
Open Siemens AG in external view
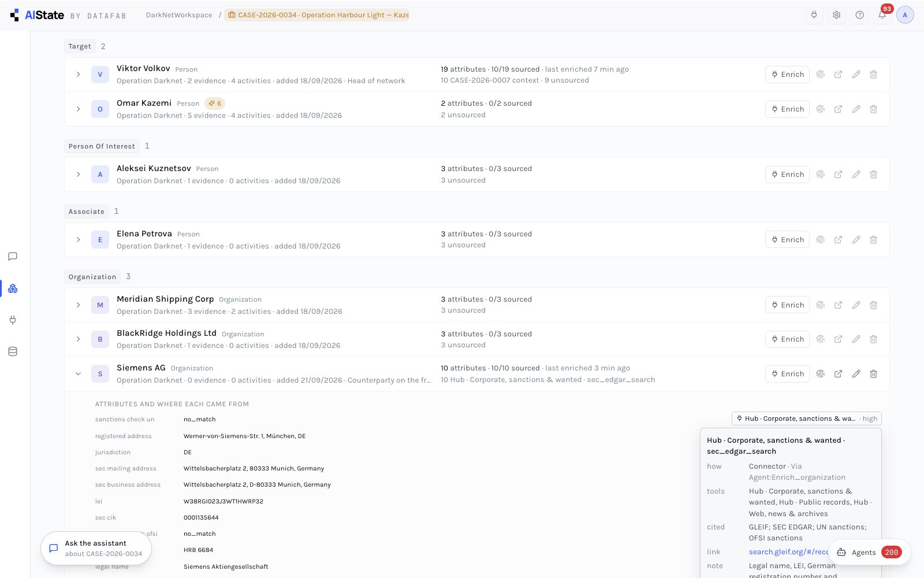tap(838, 374)
